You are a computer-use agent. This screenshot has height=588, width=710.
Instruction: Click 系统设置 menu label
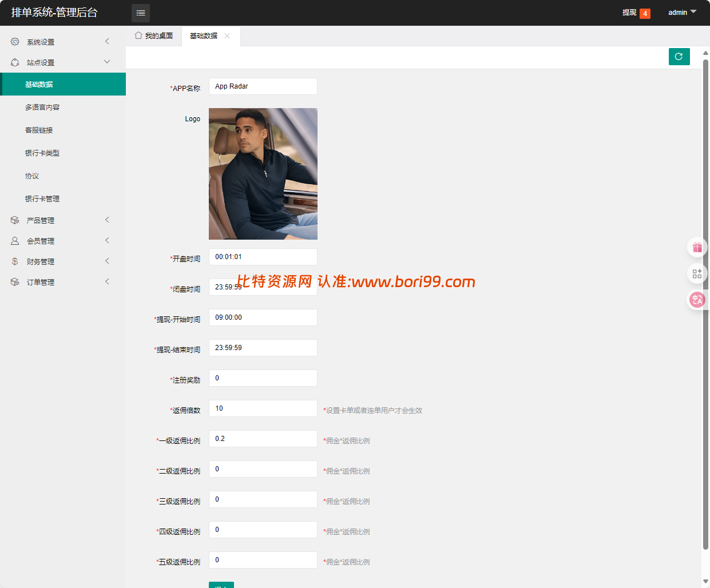click(x=41, y=42)
